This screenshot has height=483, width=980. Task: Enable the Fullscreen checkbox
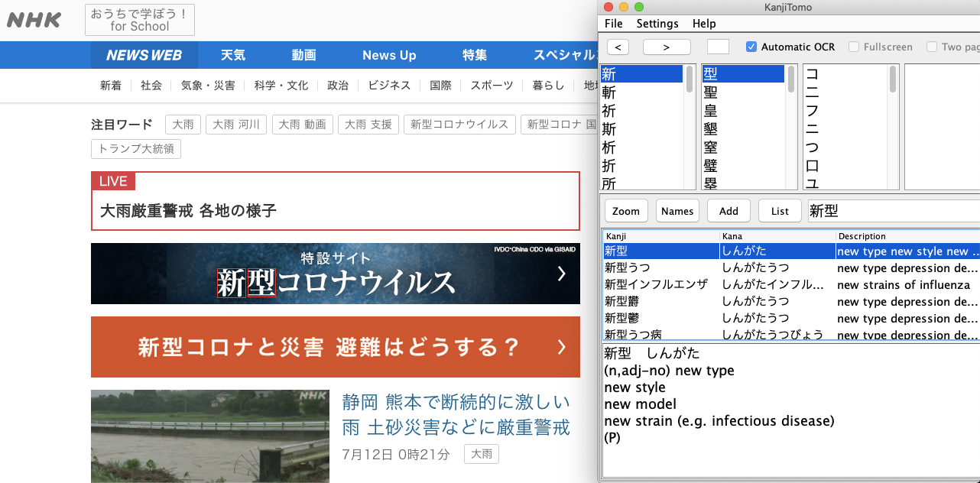pos(854,47)
